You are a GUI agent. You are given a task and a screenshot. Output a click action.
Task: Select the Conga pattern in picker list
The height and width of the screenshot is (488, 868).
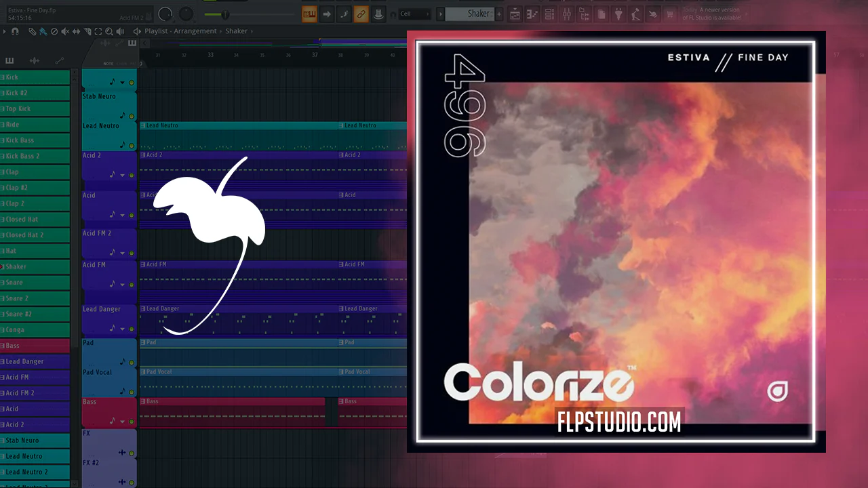pyautogui.click(x=35, y=330)
